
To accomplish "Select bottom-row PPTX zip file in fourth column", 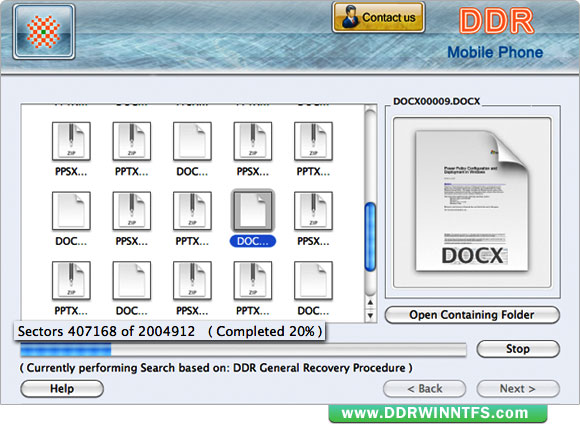I will 253,280.
